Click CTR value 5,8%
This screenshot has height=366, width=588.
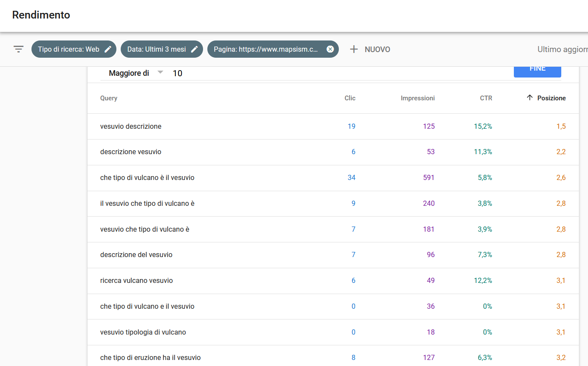(x=485, y=177)
